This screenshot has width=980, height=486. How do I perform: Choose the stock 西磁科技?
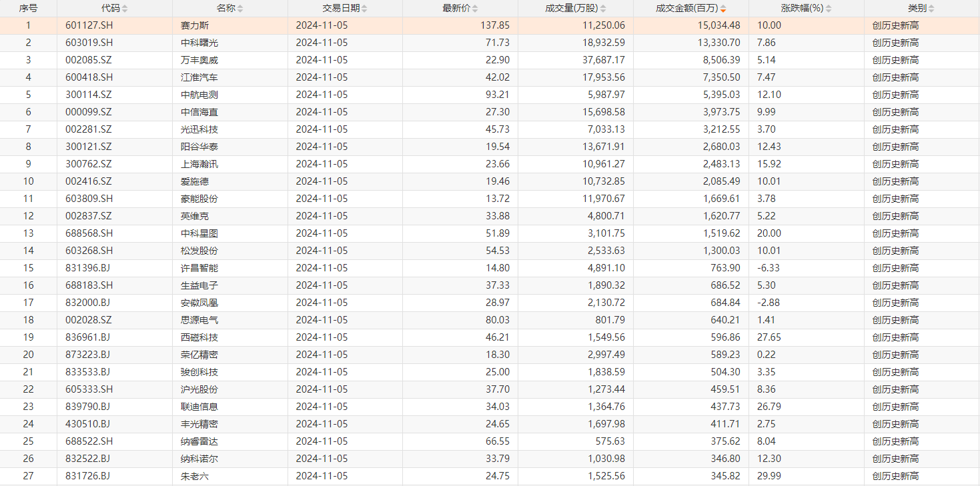point(199,337)
